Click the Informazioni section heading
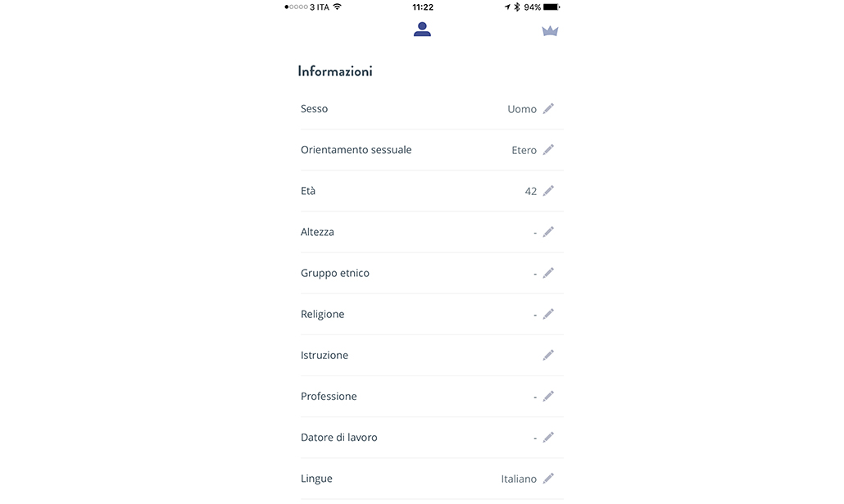844x504 pixels. [x=335, y=71]
